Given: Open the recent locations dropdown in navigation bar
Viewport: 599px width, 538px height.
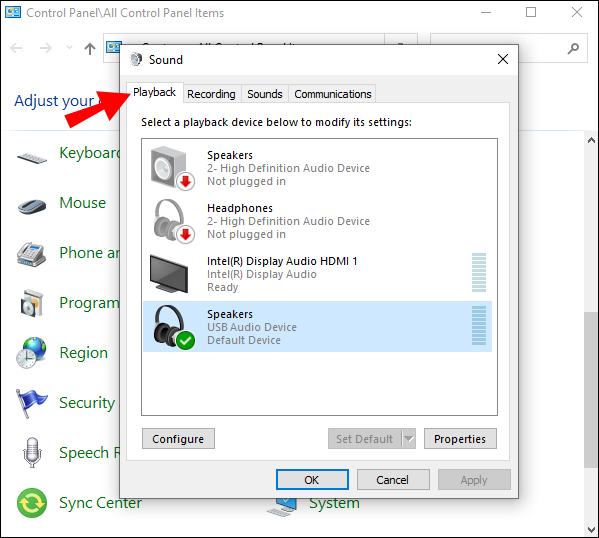Looking at the screenshot, I should 69,48.
